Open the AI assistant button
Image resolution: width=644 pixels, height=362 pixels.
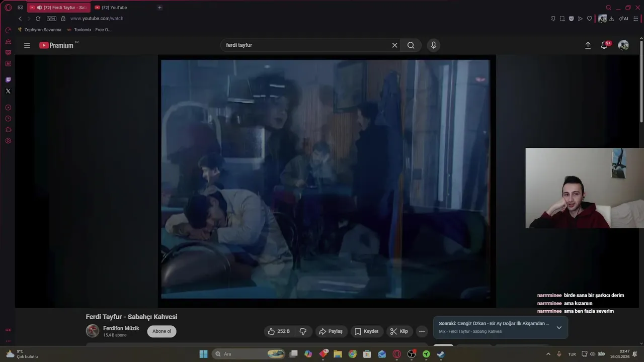623,19
